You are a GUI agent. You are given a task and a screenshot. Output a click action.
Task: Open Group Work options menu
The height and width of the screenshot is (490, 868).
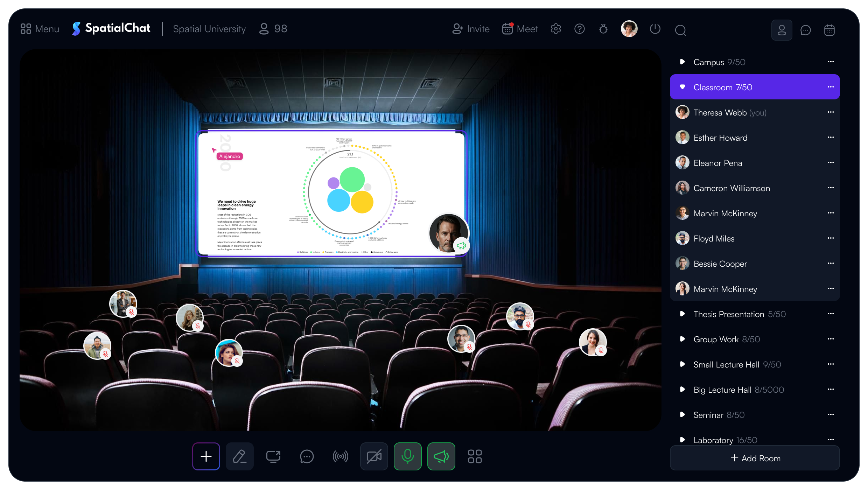[831, 339]
